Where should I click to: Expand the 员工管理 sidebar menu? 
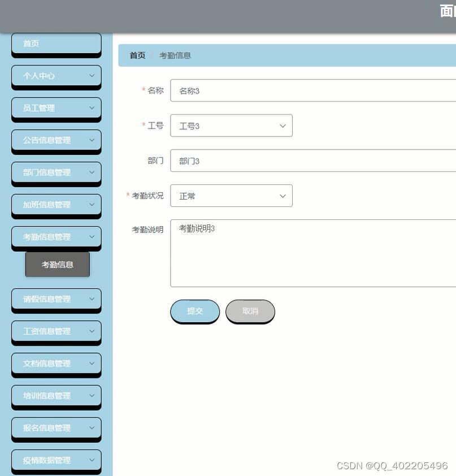pyautogui.click(x=56, y=107)
